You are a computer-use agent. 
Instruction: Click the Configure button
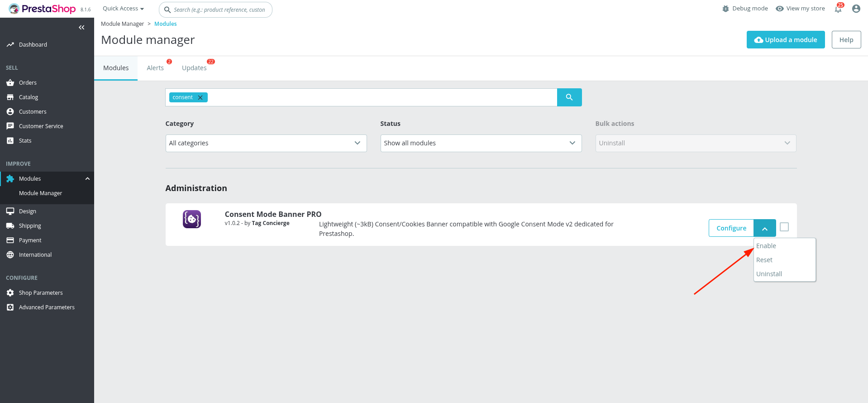tap(731, 228)
